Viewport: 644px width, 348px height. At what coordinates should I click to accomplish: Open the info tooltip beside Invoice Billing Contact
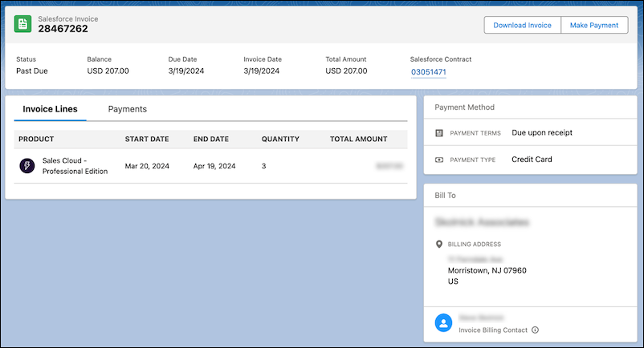(x=535, y=330)
